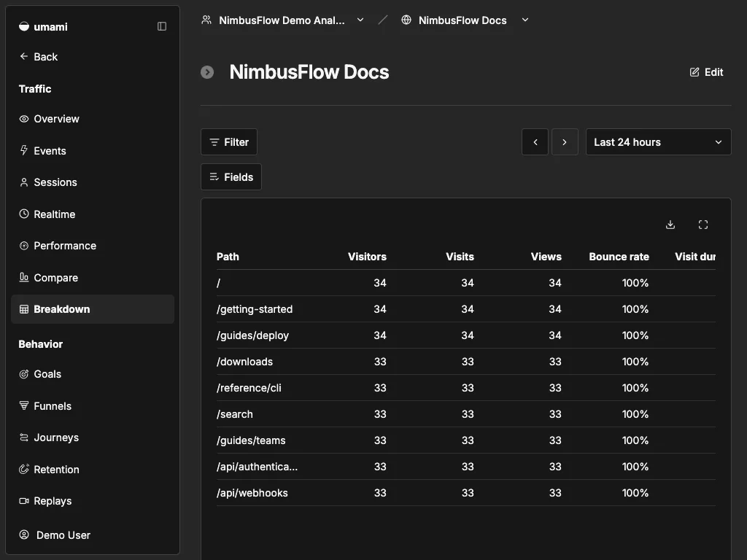Download the breakdown table data
This screenshot has height=560, width=747.
[x=670, y=225]
